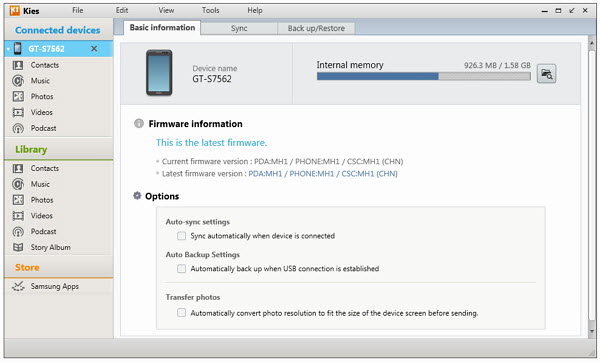Select the GT-S7562 phone icon in sidebar
600x363 pixels.
click(18, 49)
